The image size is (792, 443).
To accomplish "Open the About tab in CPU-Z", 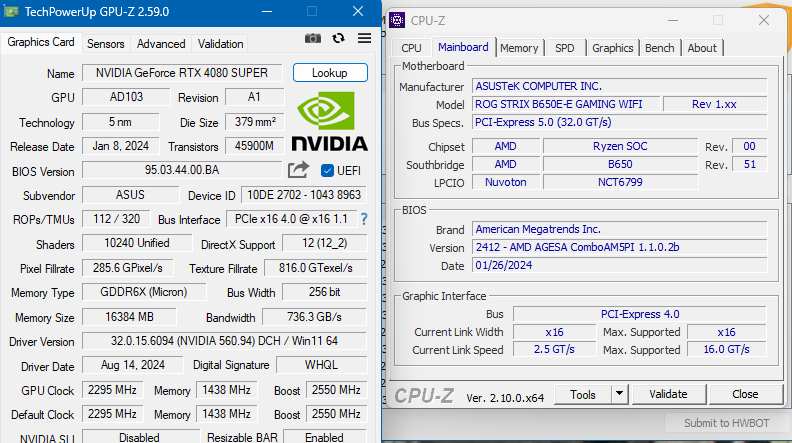I will point(702,48).
